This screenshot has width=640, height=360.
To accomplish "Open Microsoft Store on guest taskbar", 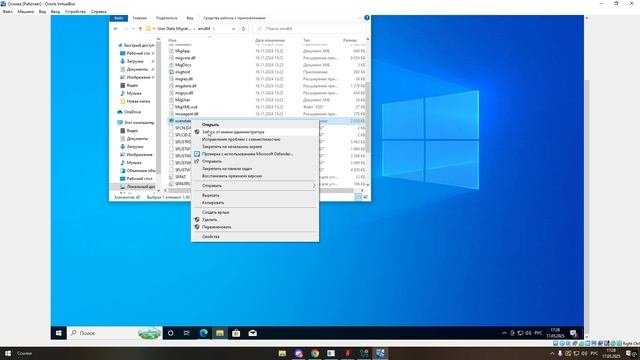I will pyautogui.click(x=236, y=333).
